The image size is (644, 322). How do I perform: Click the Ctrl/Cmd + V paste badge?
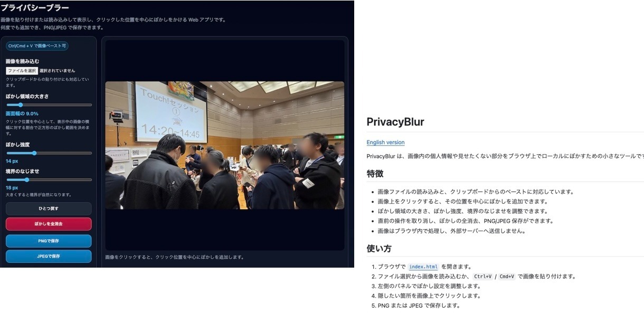(37, 46)
